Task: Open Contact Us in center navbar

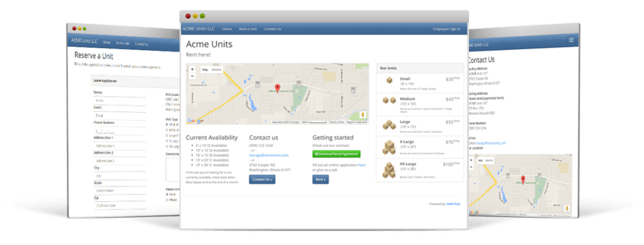Action: point(272,29)
